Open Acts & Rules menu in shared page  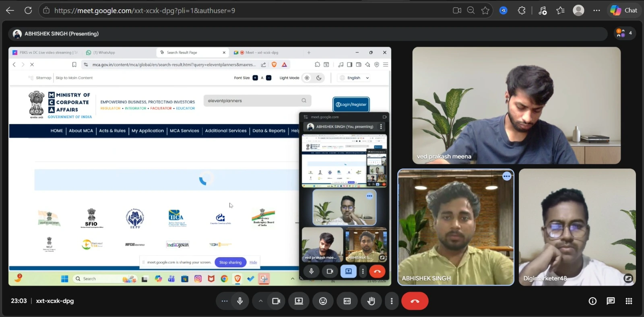coord(112,131)
